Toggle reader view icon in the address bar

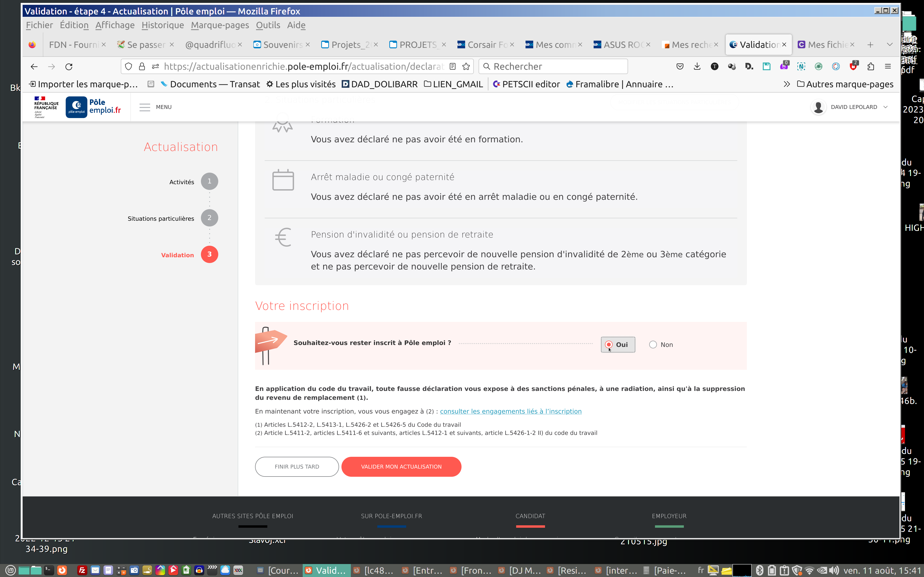click(452, 67)
